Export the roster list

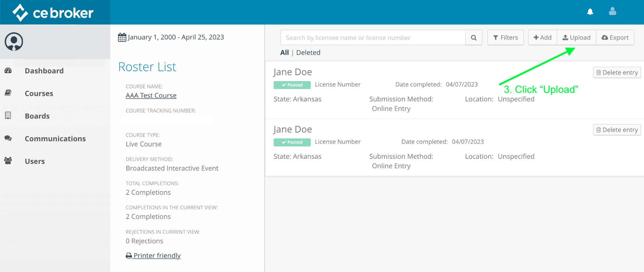point(615,38)
